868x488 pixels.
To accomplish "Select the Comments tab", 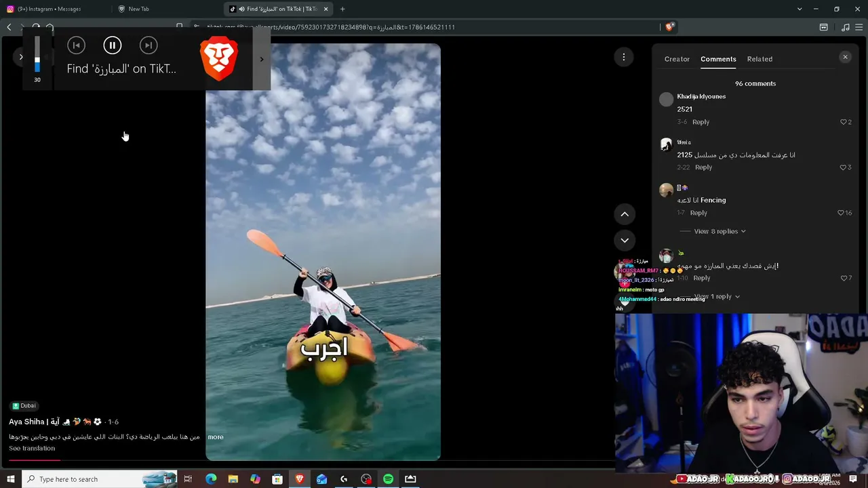I will coord(718,59).
